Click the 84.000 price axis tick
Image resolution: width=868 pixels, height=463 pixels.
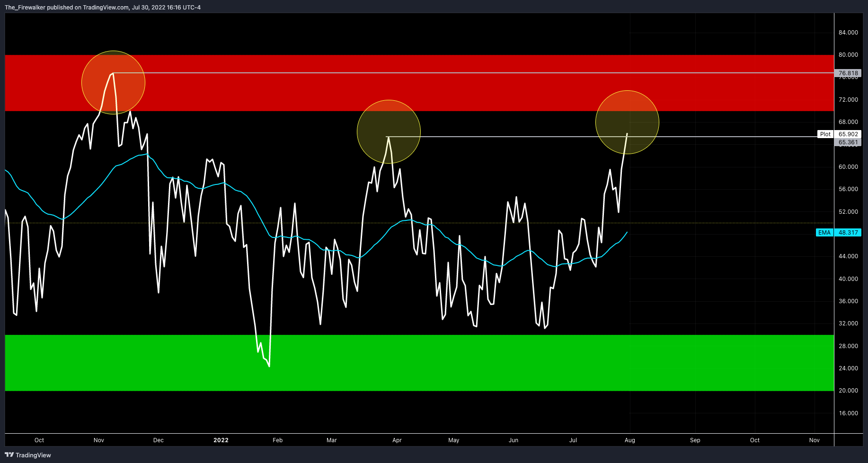pyautogui.click(x=848, y=33)
